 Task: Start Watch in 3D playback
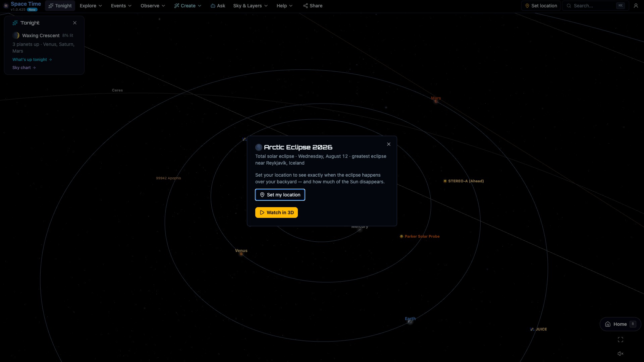(276, 213)
